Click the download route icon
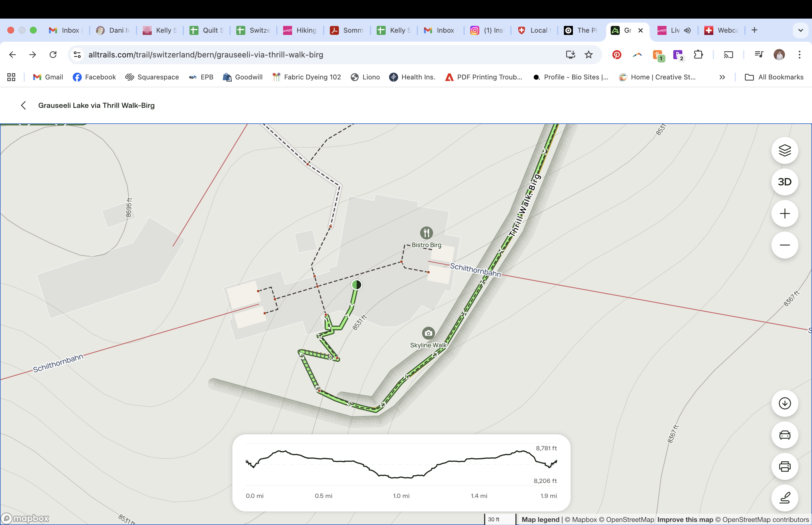 pos(784,403)
